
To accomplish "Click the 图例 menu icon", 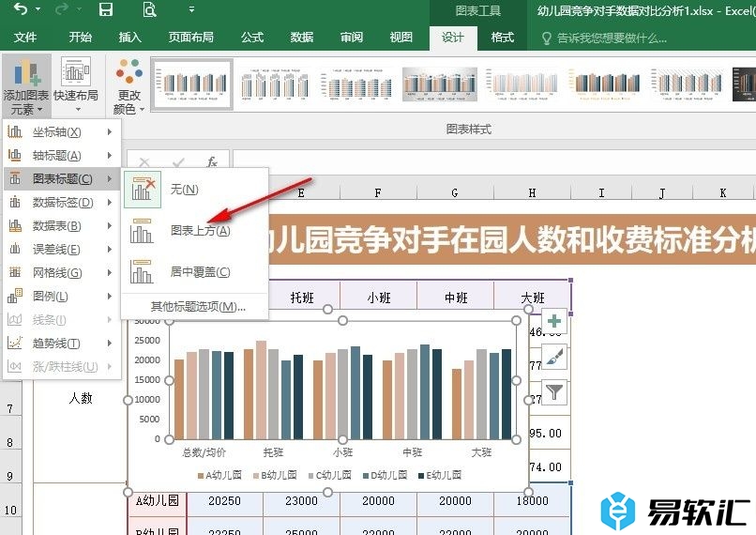I will pos(15,296).
